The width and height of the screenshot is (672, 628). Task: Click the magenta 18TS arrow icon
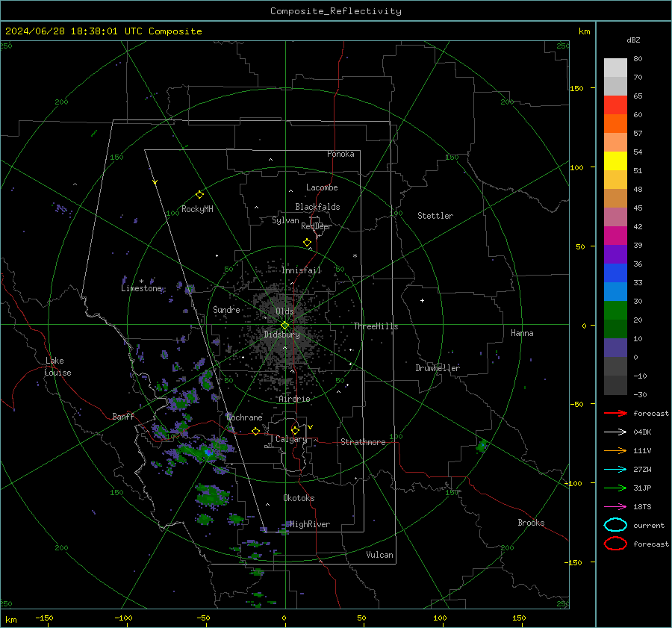coord(615,507)
